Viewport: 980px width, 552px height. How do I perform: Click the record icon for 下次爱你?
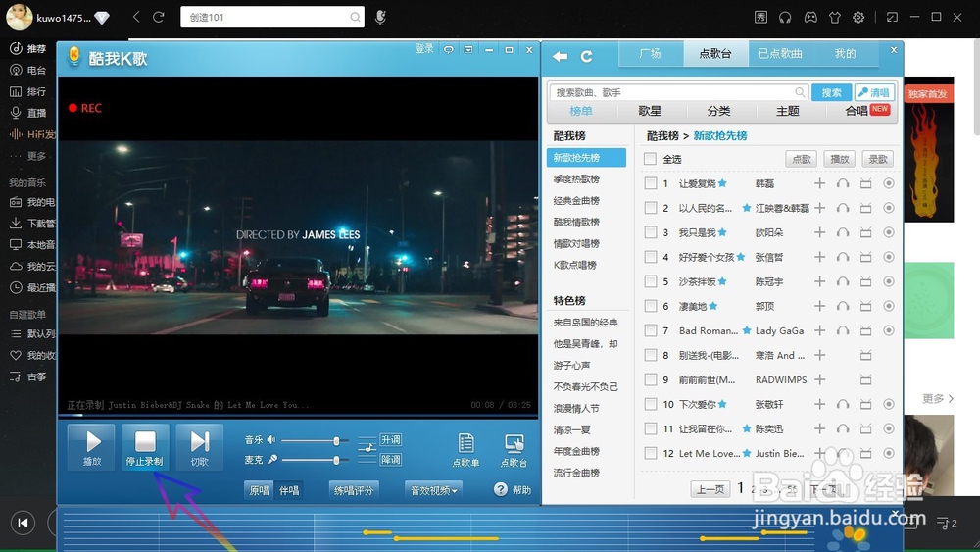[889, 405]
